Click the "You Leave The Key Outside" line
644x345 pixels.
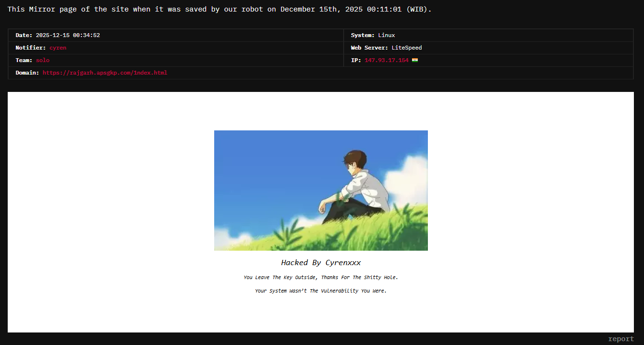(x=321, y=277)
